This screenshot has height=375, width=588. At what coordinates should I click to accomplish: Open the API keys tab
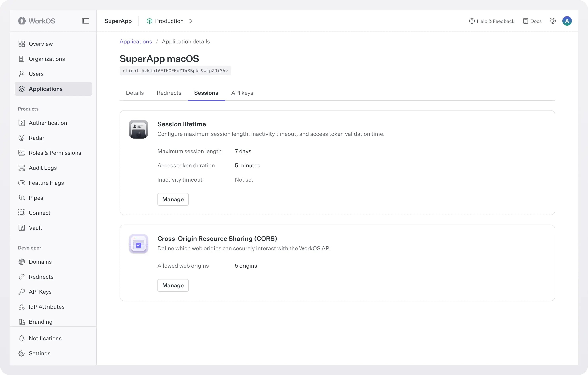(x=242, y=93)
